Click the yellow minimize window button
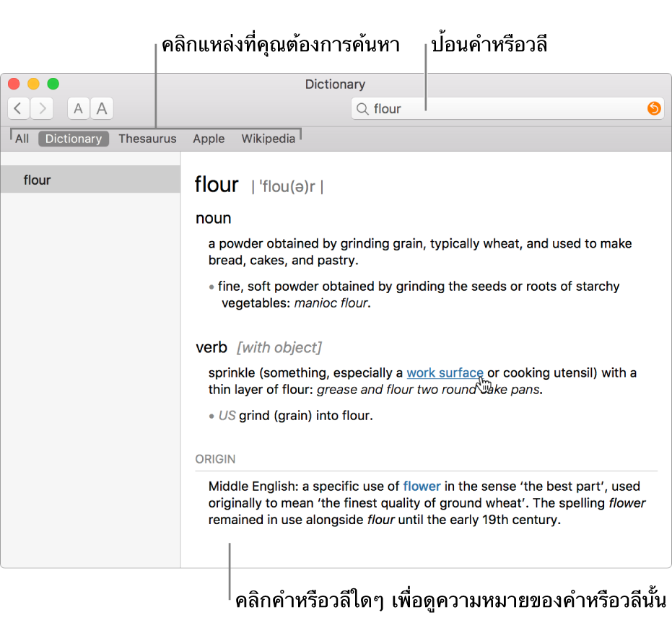The width and height of the screenshot is (672, 641). (33, 84)
